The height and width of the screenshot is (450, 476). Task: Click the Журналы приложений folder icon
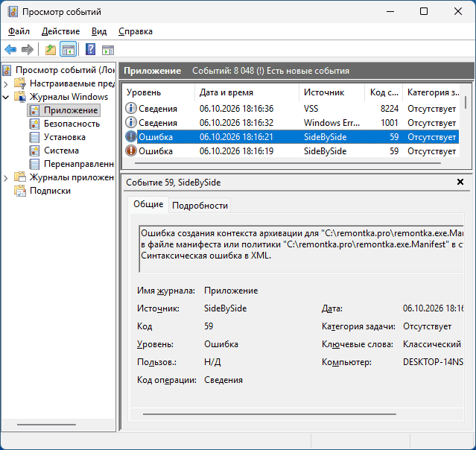20,177
